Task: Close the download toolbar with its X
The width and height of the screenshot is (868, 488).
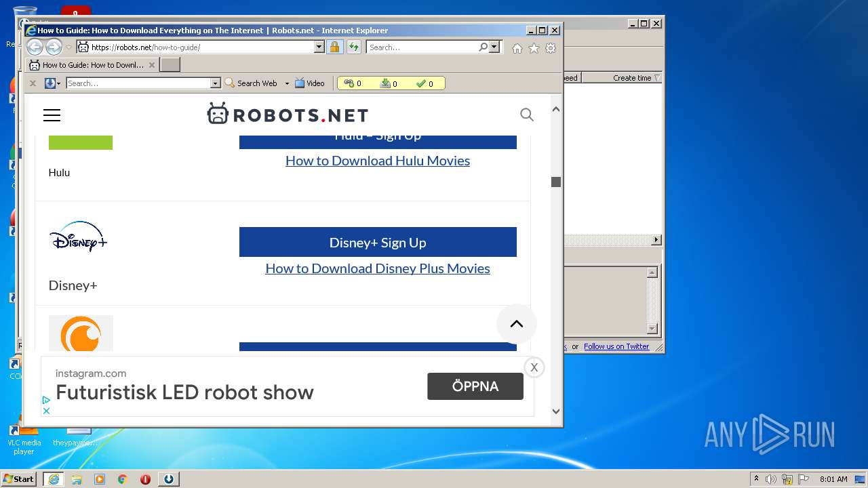Action: coord(32,83)
